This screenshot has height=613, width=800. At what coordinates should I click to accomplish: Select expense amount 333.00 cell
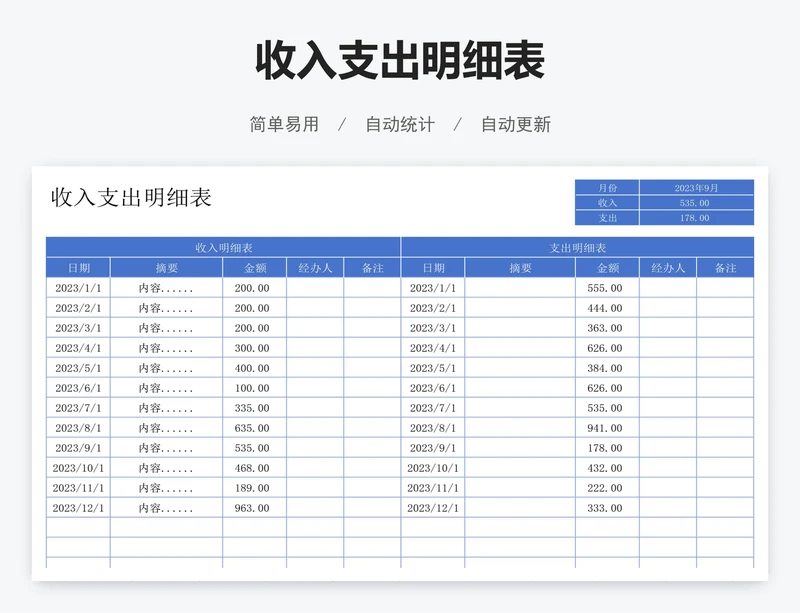coord(607,508)
